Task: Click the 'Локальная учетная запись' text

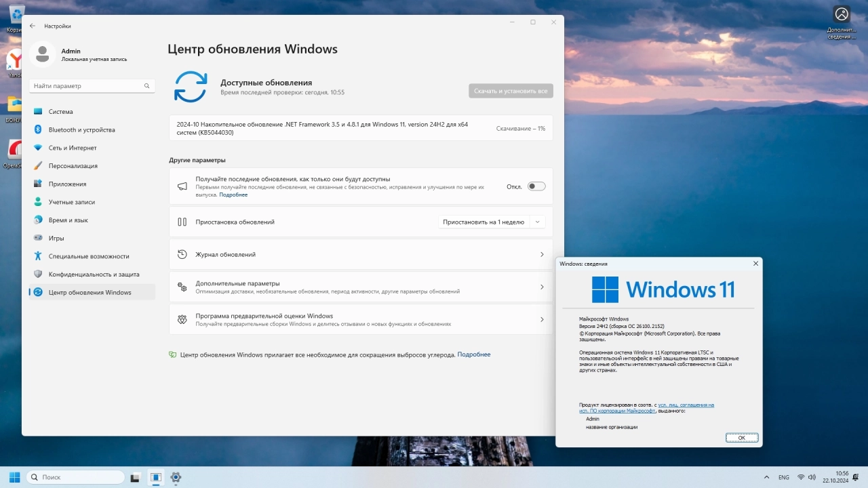Action: pos(94,59)
